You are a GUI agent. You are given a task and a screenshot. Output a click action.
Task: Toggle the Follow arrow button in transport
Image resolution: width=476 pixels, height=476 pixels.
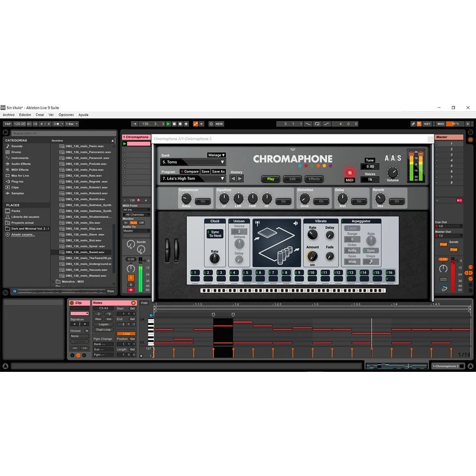click(x=134, y=124)
